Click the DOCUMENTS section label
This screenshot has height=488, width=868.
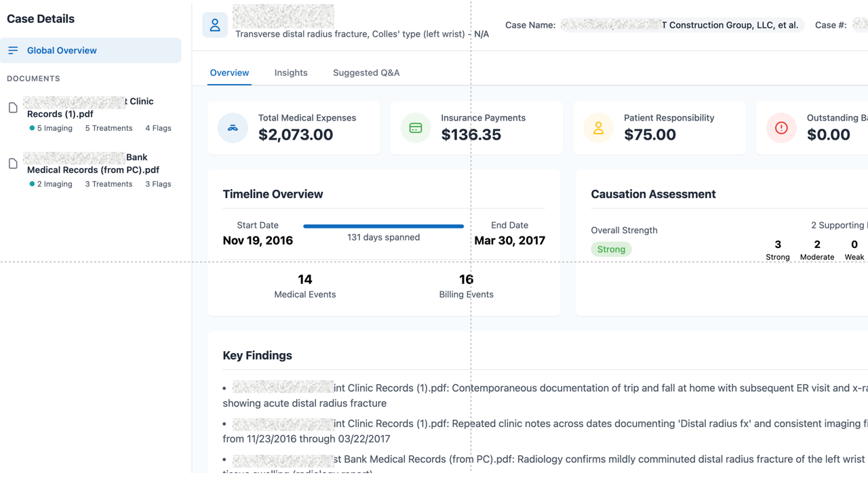tap(33, 79)
